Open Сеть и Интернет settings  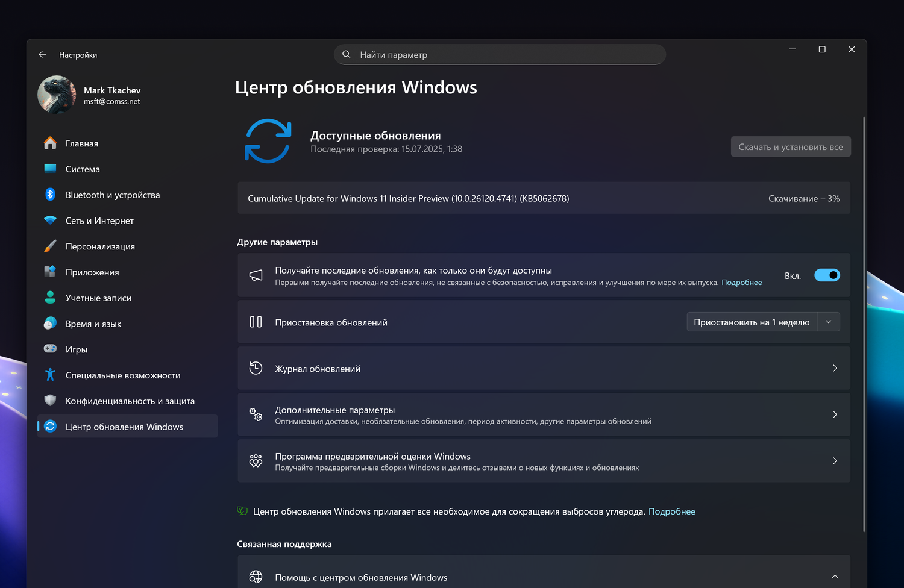[x=127, y=220]
